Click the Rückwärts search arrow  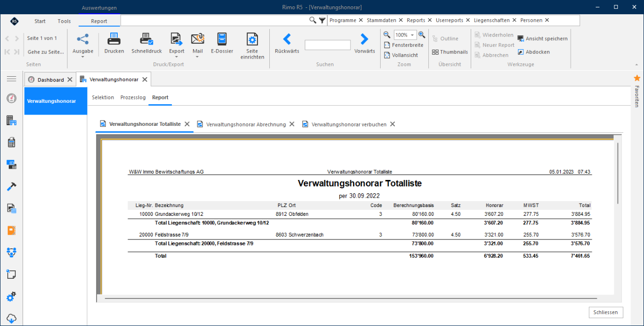tap(287, 39)
